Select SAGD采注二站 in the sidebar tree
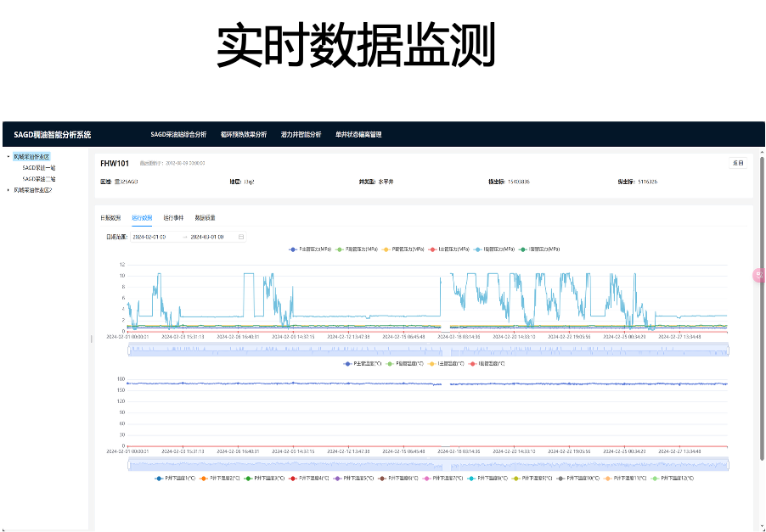 [x=39, y=179]
